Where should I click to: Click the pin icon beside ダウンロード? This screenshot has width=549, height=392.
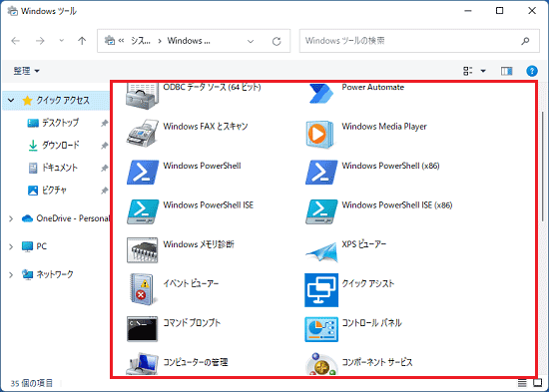coord(105,146)
